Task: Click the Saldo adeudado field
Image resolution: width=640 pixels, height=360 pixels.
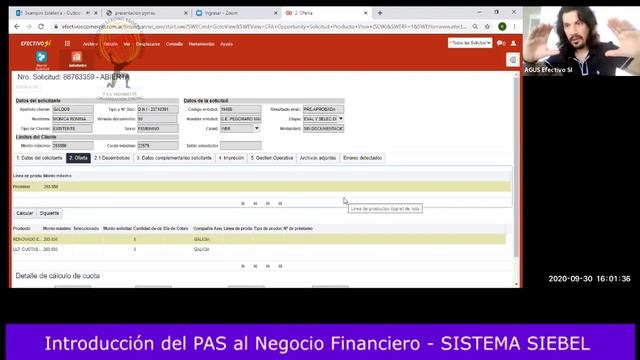Action: 240,146
